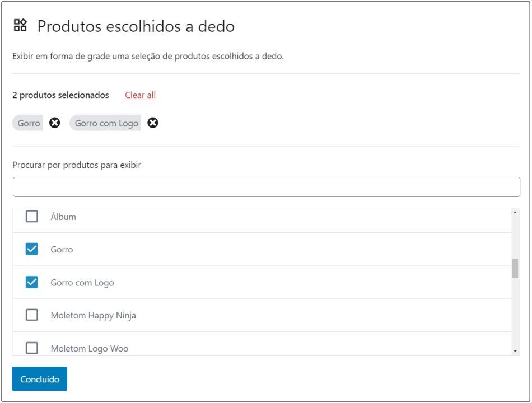This screenshot has width=532, height=403.
Task: Select the Gorro tag chip
Action: click(x=29, y=123)
